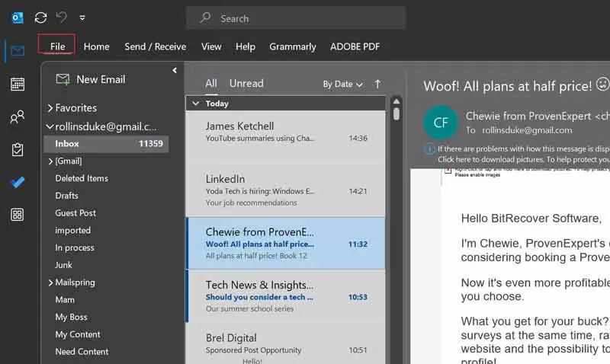Open the By Date sort dropdown
Viewport: 610px width, 364px height.
[x=342, y=84]
